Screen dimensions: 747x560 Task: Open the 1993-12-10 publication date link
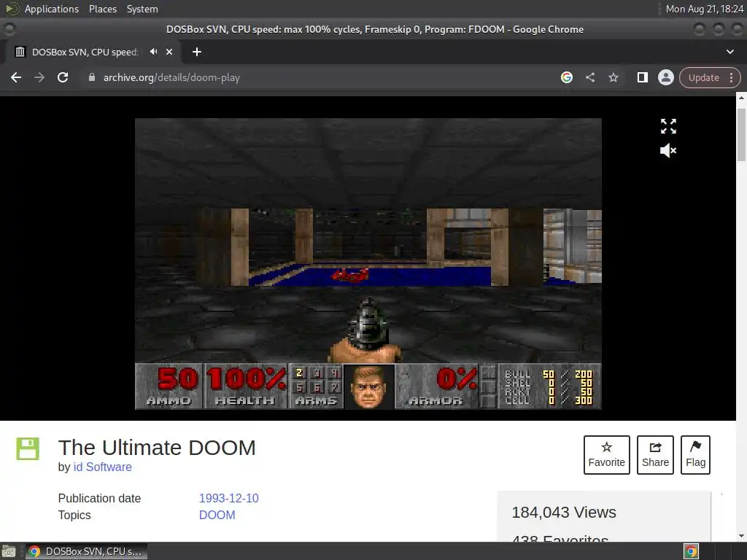coord(228,498)
